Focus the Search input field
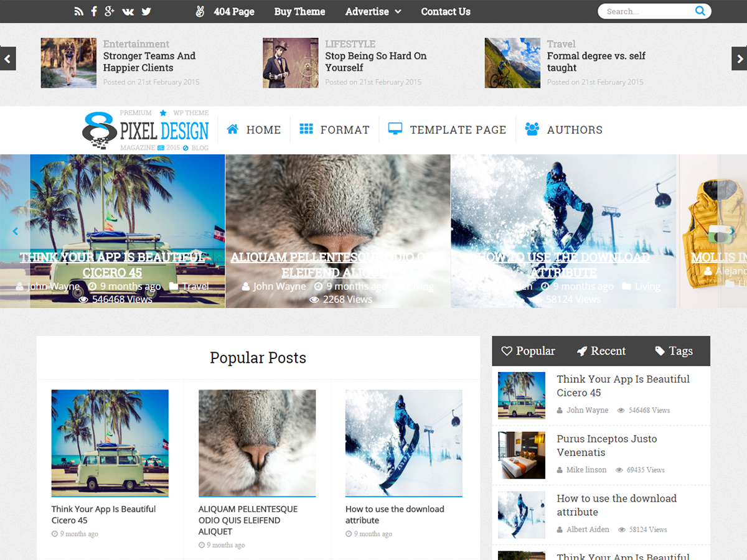Viewport: 747px width, 560px height. (x=646, y=11)
